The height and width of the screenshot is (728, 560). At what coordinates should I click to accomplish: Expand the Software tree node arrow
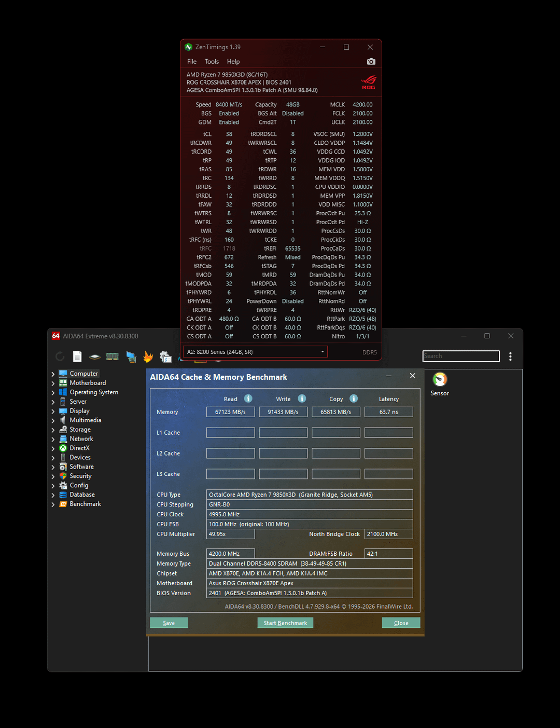click(53, 467)
